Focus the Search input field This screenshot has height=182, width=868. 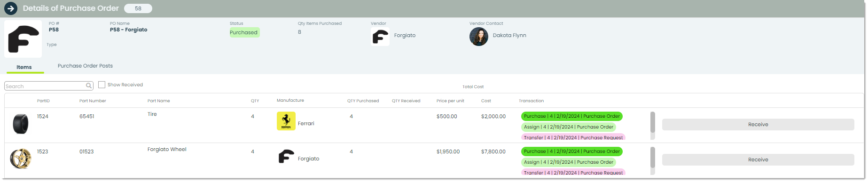[45, 86]
